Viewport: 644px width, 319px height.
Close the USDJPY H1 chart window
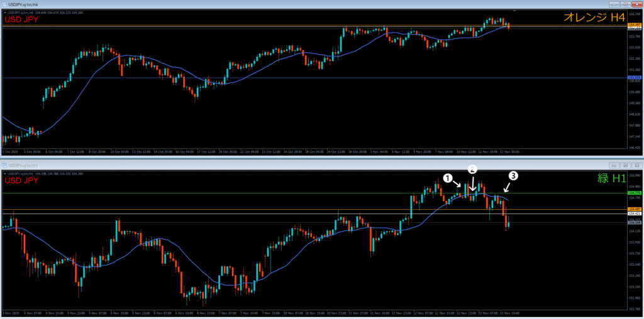click(636, 165)
